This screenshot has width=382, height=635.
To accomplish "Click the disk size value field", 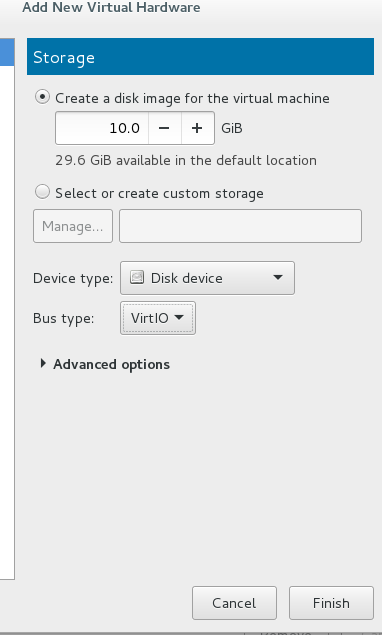I will pyautogui.click(x=102, y=128).
